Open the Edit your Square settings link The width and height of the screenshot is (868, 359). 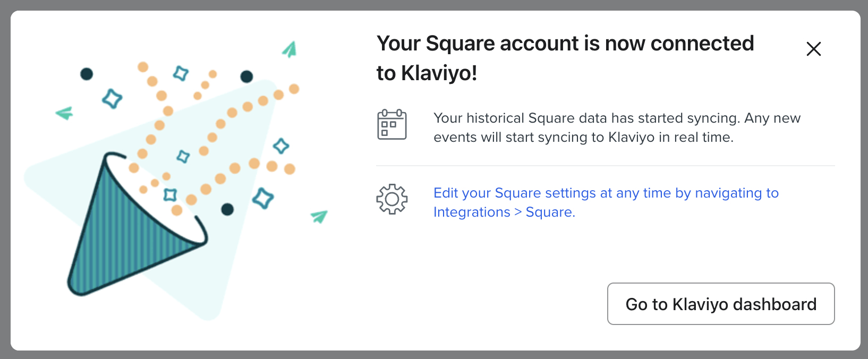(606, 193)
